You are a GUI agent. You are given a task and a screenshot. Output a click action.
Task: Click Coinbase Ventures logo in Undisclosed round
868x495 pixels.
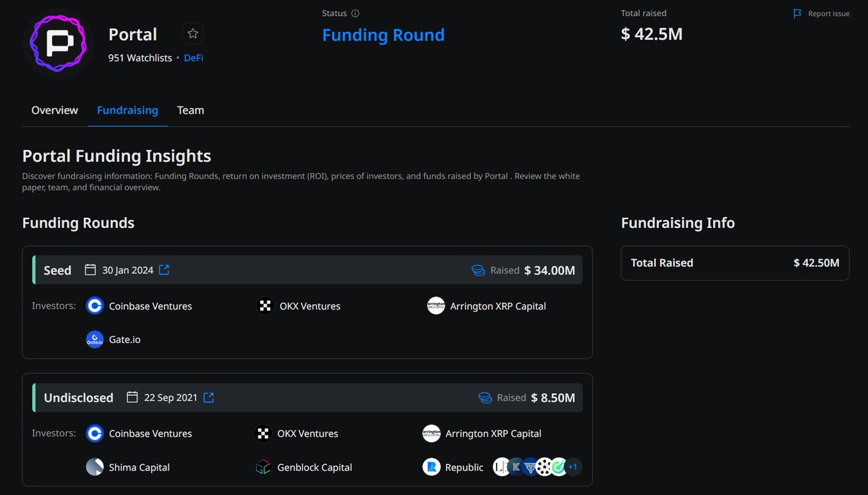point(95,433)
